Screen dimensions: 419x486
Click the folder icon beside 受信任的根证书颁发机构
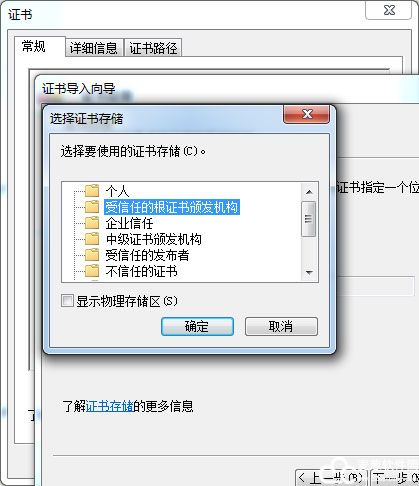click(92, 207)
